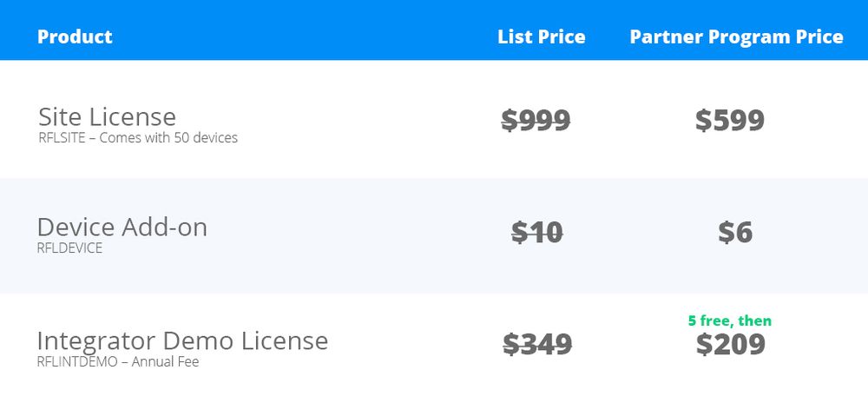This screenshot has height=403, width=868.
Task: Click the List Price column header
Action: pos(541,36)
